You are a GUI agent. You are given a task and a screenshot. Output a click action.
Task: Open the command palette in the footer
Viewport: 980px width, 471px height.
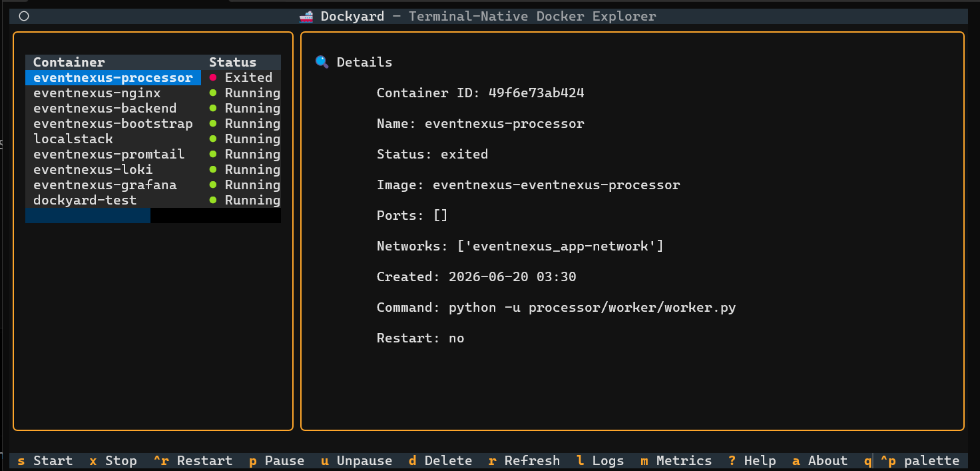click(x=920, y=461)
